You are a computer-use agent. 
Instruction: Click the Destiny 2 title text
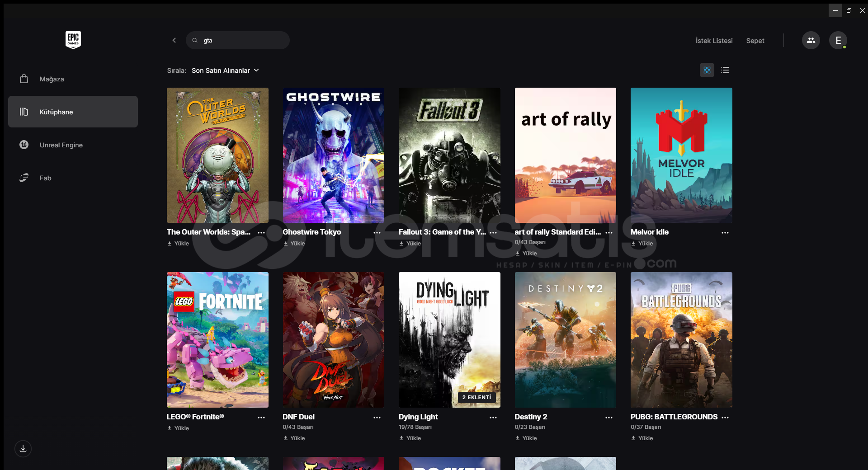531,417
